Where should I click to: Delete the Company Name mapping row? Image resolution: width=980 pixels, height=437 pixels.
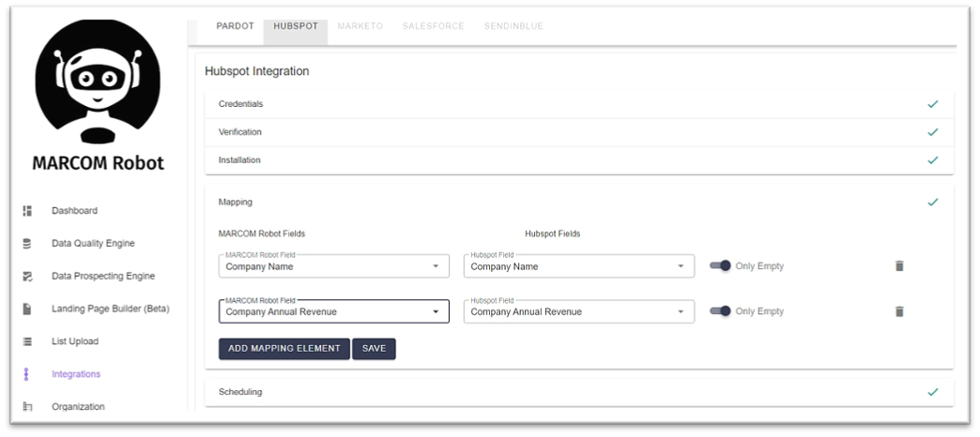[x=899, y=266]
